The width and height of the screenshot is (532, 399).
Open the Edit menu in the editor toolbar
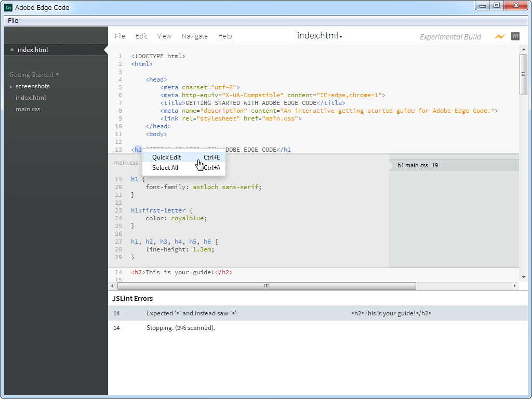(x=141, y=36)
